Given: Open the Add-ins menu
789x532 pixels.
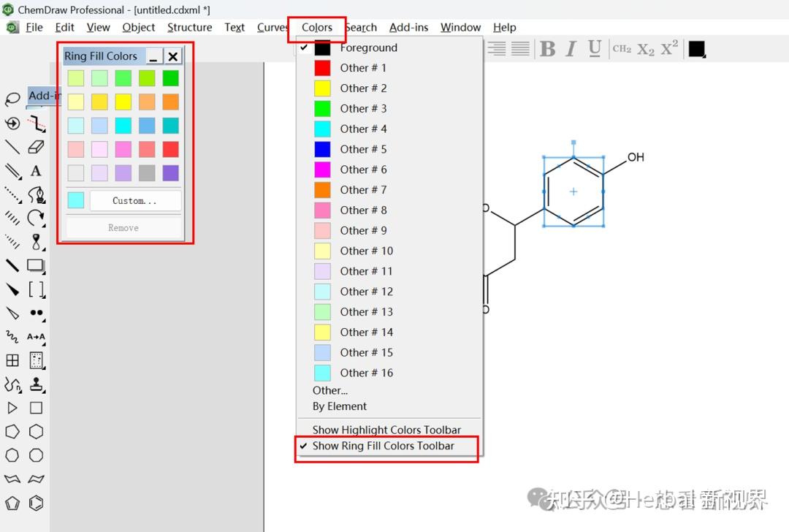Looking at the screenshot, I should pyautogui.click(x=408, y=27).
